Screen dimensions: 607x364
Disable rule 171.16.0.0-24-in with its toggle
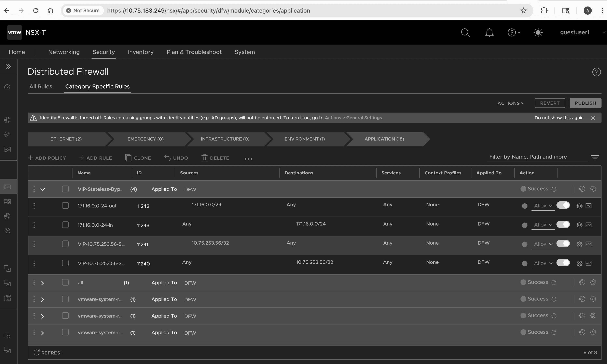point(563,224)
